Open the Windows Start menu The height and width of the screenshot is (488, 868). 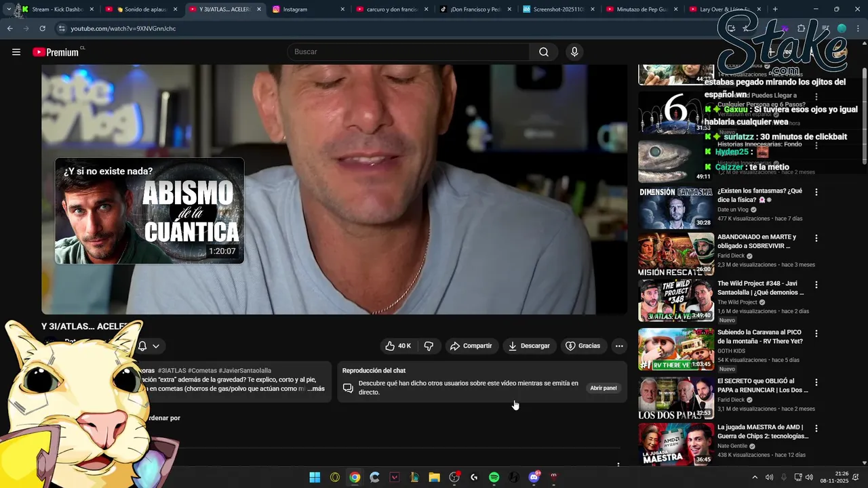[x=315, y=477]
